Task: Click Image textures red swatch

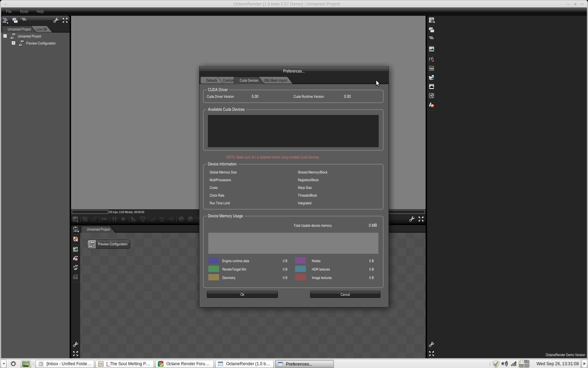Action: (x=300, y=277)
